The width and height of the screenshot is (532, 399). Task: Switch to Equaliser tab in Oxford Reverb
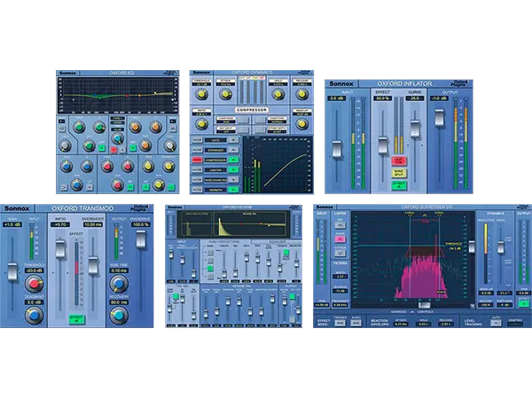276,241
